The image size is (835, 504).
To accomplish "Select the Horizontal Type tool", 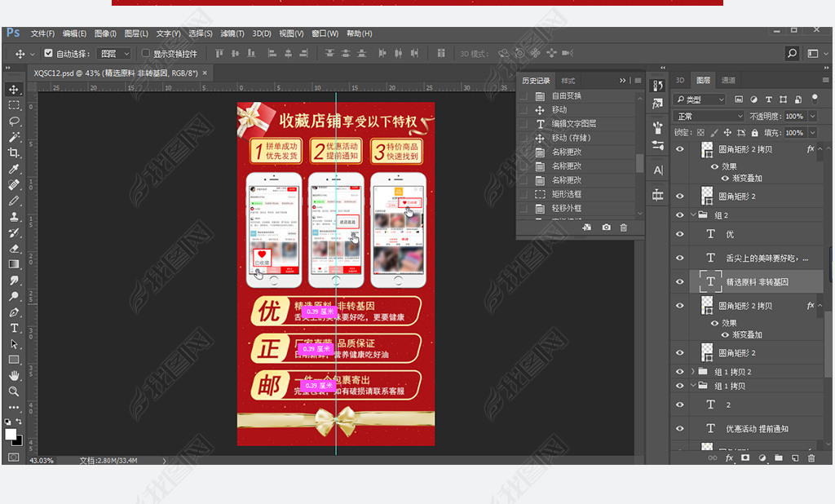I will [14, 328].
